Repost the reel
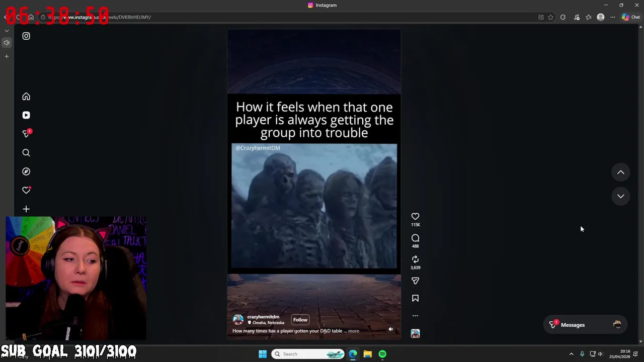Image resolution: width=644 pixels, height=362 pixels. tap(415, 259)
